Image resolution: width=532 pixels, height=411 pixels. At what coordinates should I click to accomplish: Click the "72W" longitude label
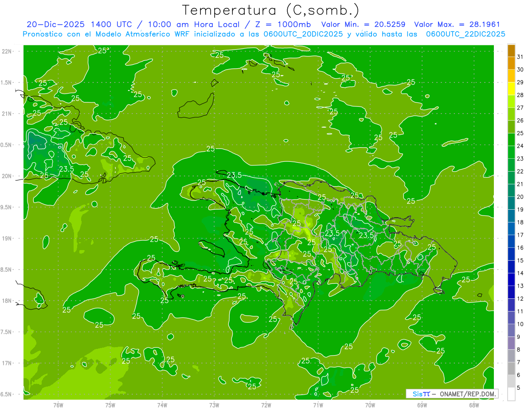tap(266, 405)
